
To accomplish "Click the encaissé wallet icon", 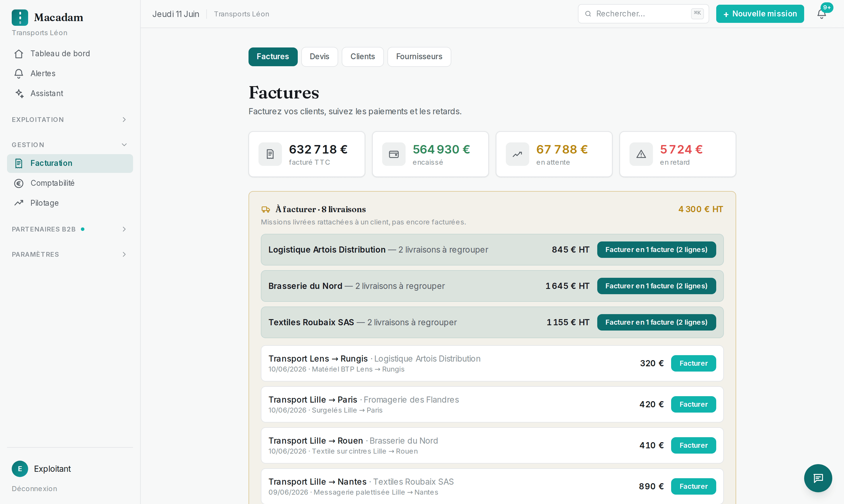I will [x=394, y=154].
